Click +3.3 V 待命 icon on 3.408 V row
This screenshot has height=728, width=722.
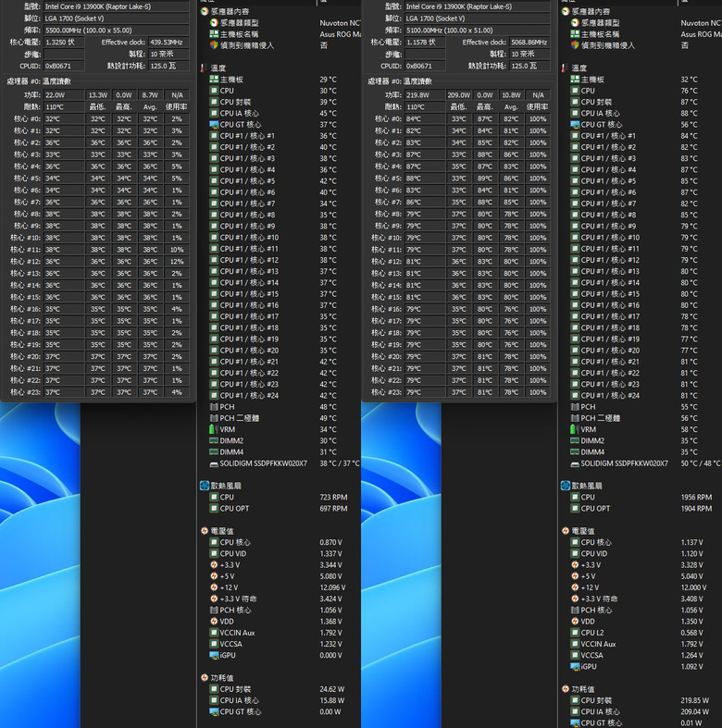575,598
